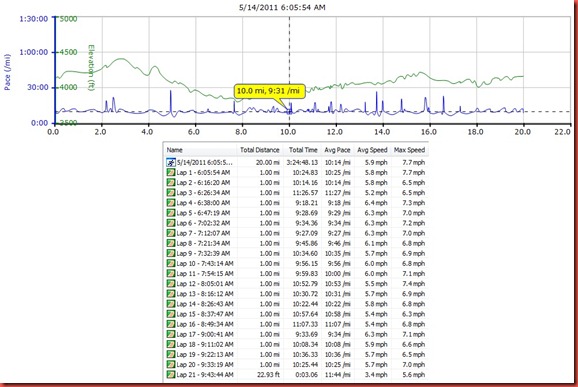Click the Lap 14 row icon
This screenshot has width=578, height=387.
click(x=171, y=304)
